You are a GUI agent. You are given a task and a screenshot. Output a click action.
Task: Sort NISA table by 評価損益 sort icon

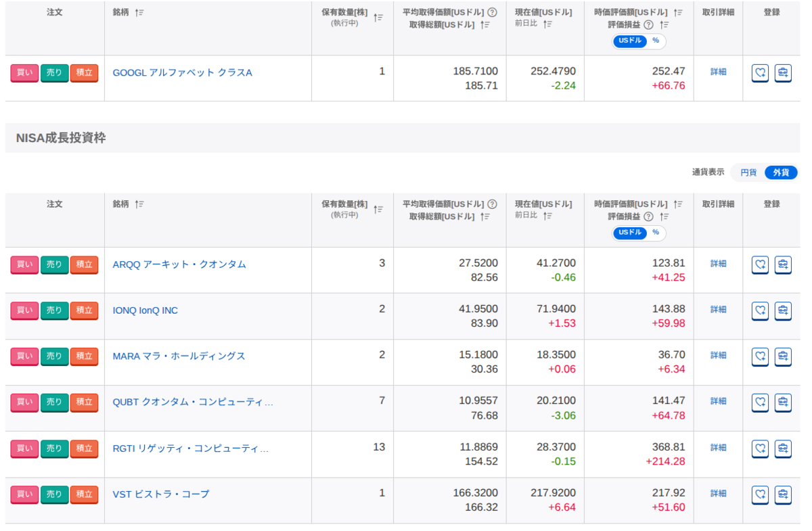click(x=664, y=216)
